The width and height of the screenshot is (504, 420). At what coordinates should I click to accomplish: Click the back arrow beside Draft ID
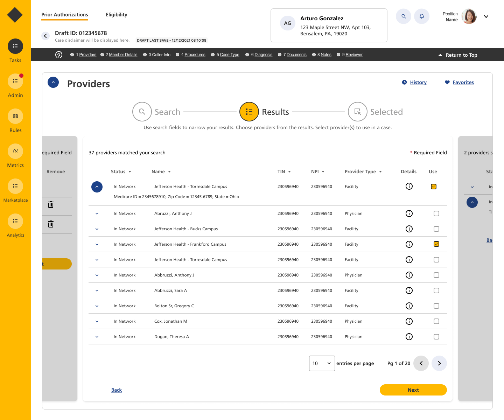coord(45,36)
